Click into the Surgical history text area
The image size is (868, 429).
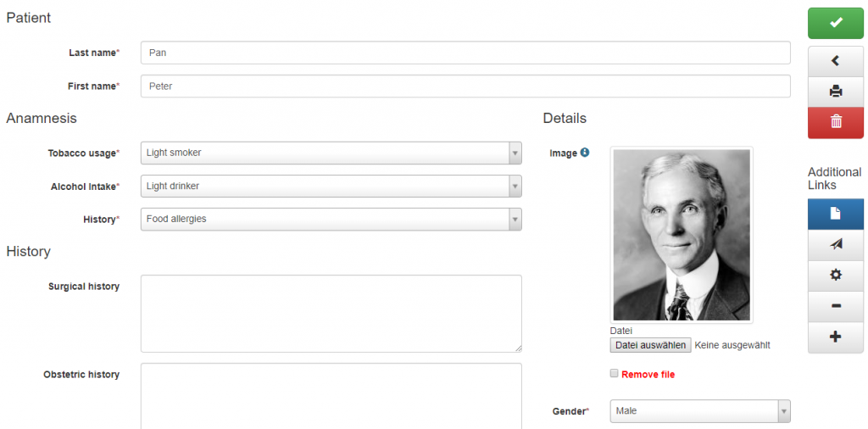pyautogui.click(x=331, y=314)
